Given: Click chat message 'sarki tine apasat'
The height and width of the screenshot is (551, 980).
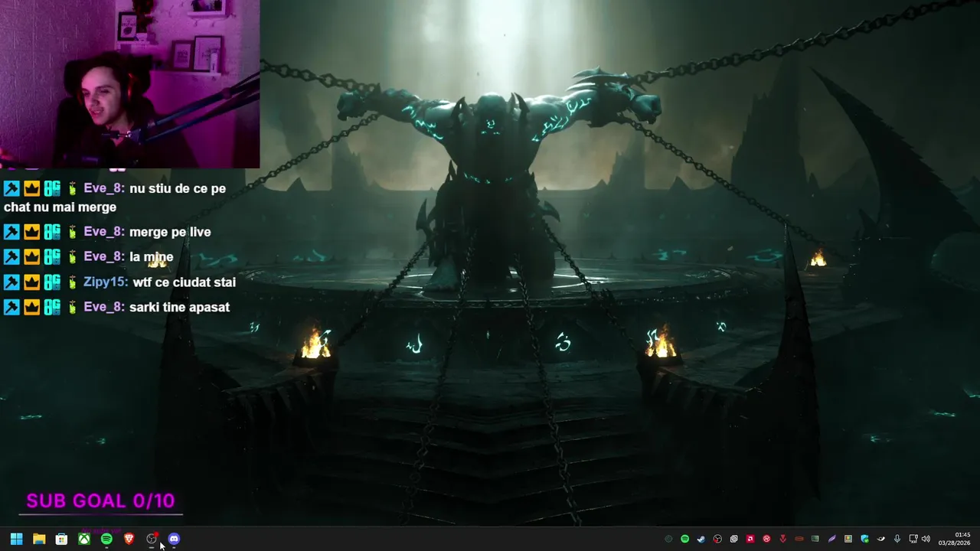Looking at the screenshot, I should (x=180, y=307).
